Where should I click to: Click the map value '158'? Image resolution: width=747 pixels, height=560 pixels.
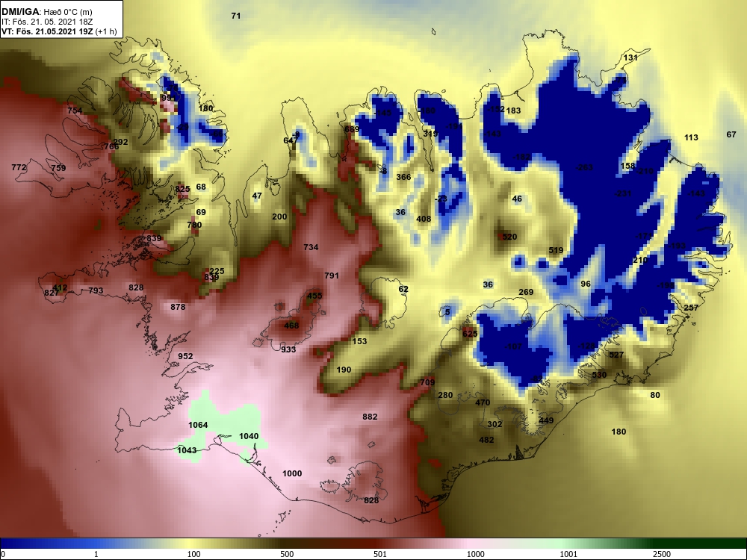[628, 166]
